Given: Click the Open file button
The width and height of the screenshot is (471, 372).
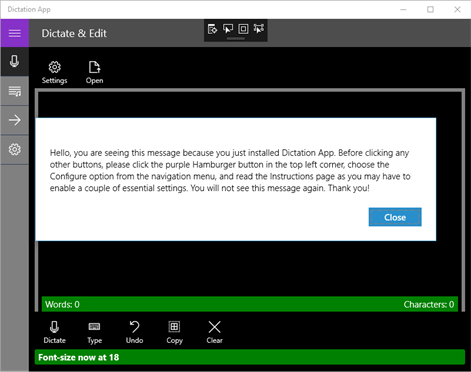Looking at the screenshot, I should coord(94,72).
